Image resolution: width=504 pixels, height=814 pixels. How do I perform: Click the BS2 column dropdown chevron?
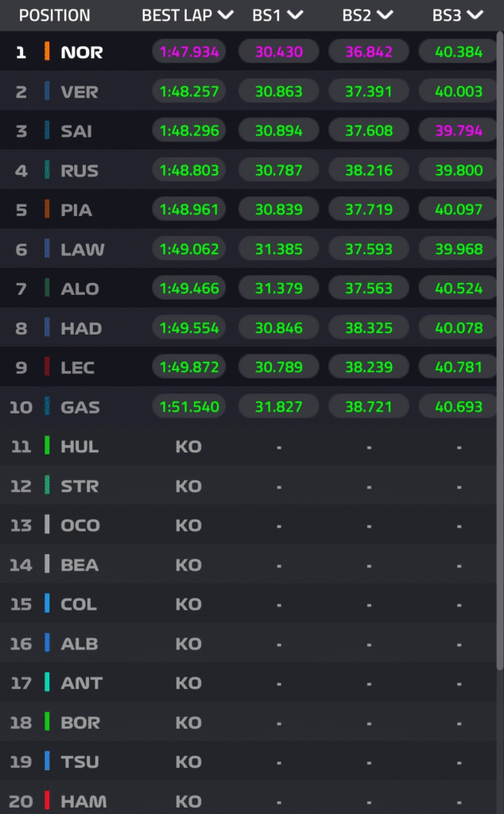385,15
